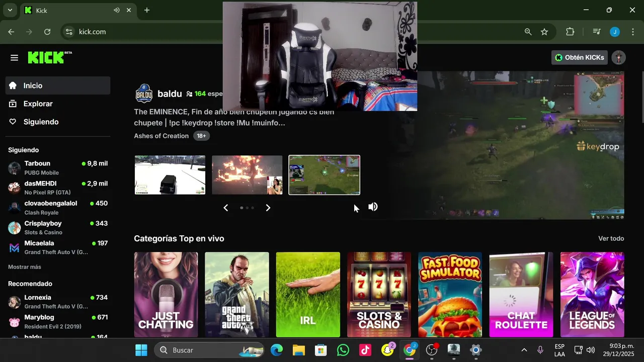Image resolution: width=644 pixels, height=362 pixels.
Task: Expand Mostrar más under Siguiendo
Action: pos(25,267)
